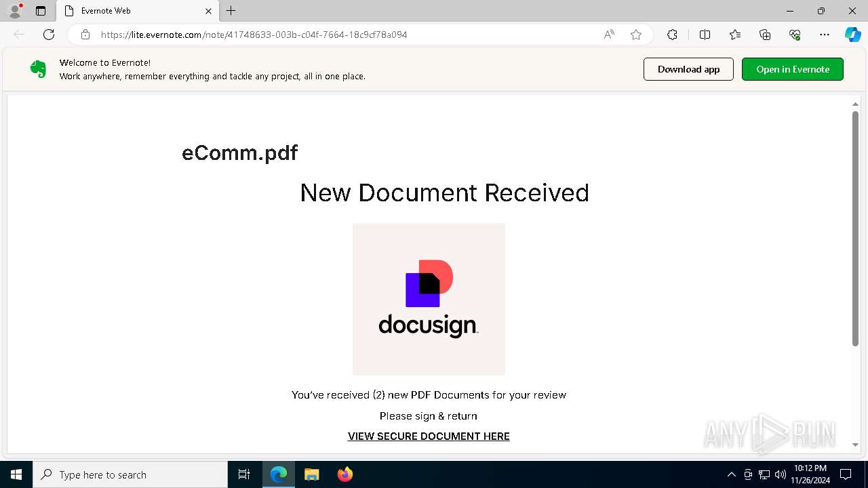Open the network status icon
The image size is (868, 488).
[764, 474]
